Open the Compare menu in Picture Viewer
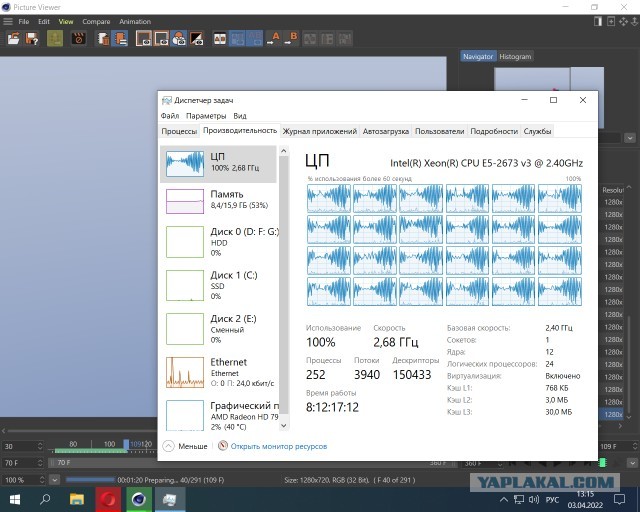 [96, 22]
